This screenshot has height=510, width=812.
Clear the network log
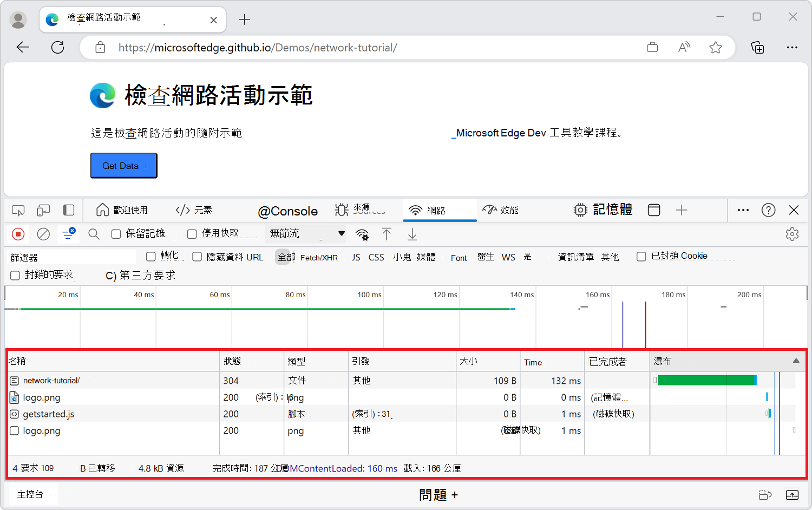point(43,234)
